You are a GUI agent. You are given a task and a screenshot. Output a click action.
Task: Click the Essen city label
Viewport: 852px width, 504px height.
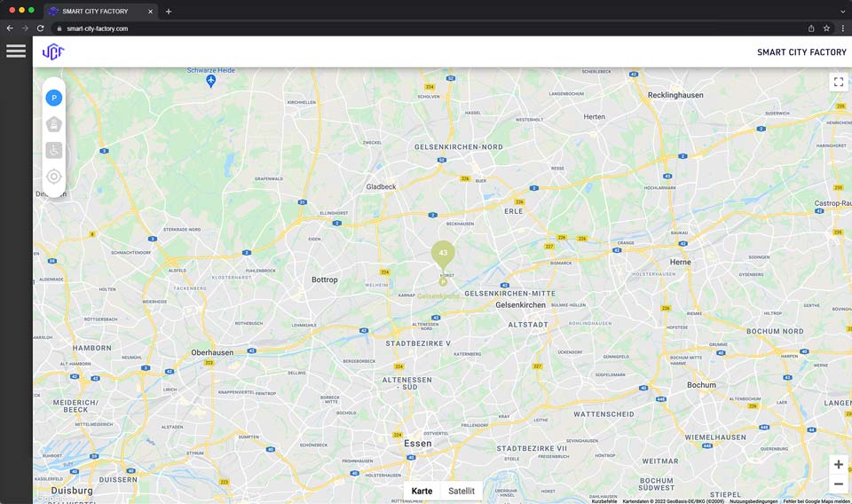point(418,443)
